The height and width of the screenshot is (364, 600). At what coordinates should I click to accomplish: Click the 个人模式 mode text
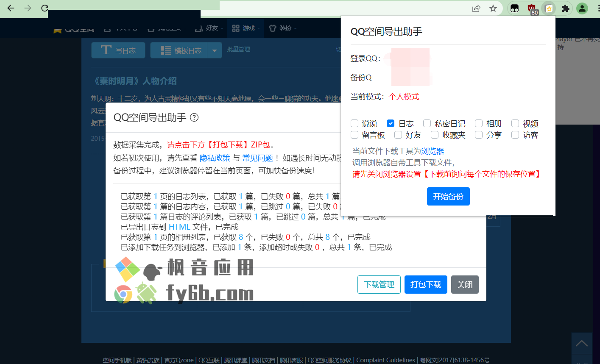[404, 96]
